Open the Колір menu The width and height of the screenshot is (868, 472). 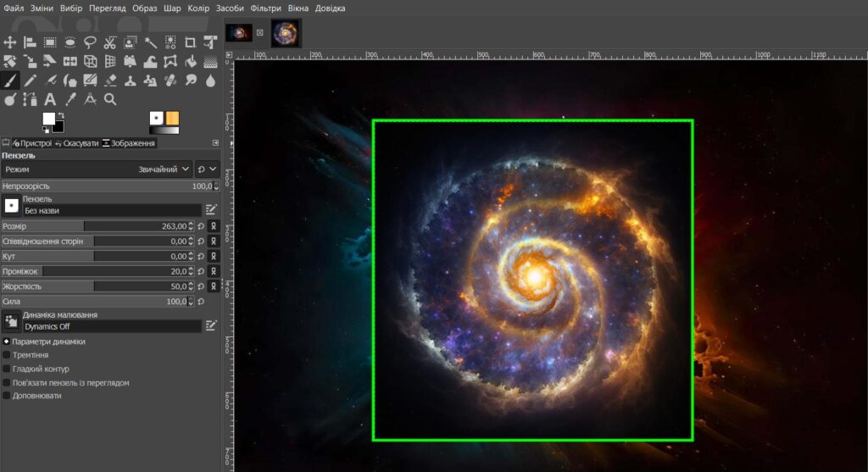198,8
